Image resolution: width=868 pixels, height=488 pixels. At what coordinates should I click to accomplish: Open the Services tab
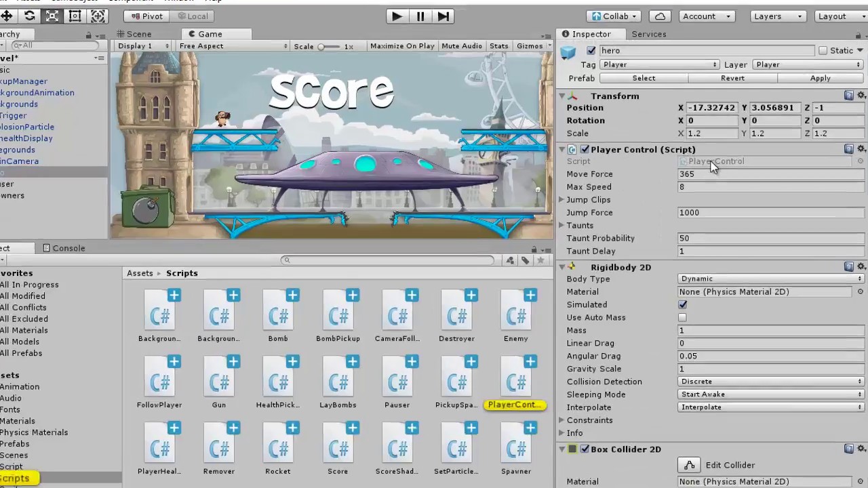point(649,34)
